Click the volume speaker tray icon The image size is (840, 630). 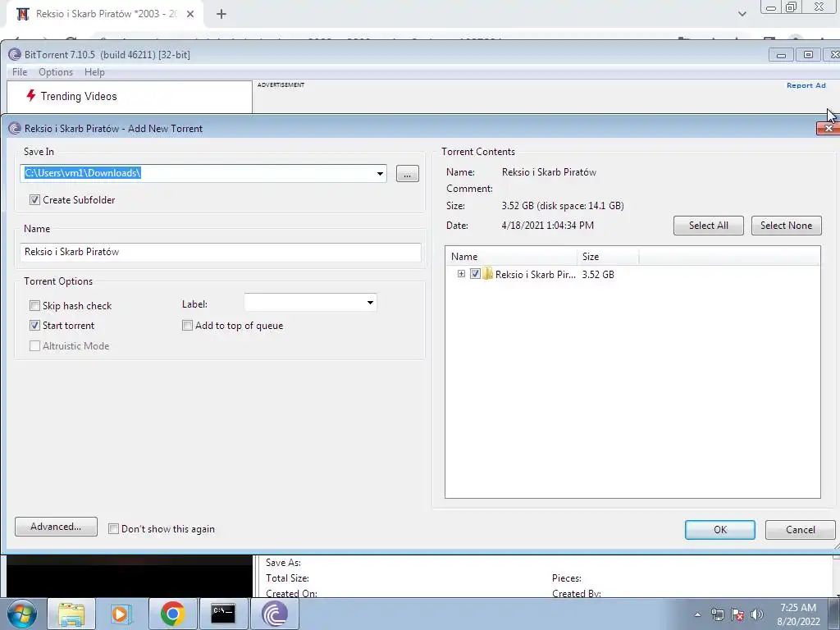pyautogui.click(x=757, y=614)
